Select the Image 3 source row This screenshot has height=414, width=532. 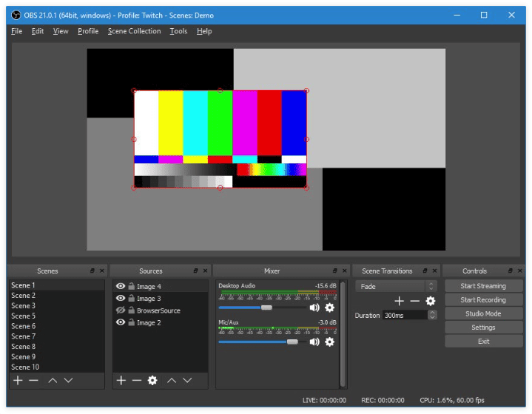tap(160, 299)
